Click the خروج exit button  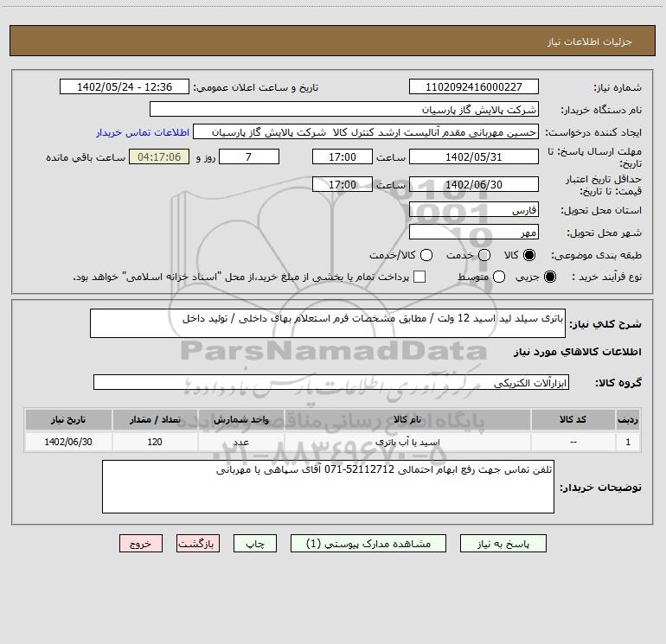[x=141, y=544]
